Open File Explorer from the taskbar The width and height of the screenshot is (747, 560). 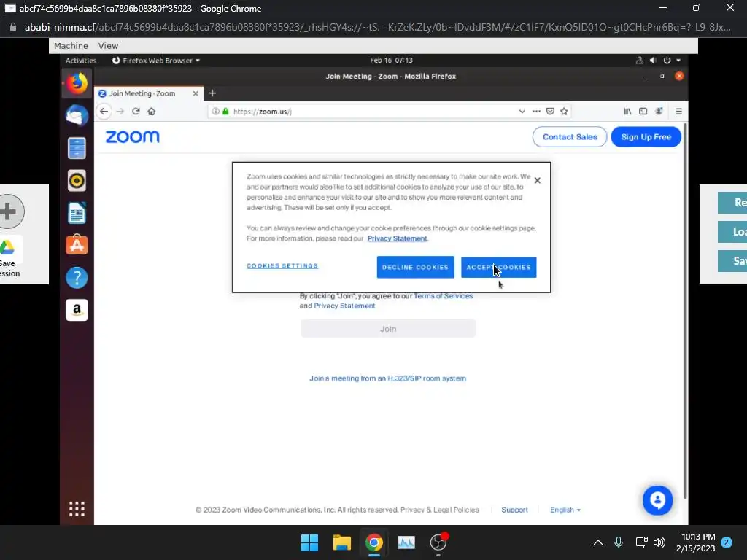pos(341,542)
